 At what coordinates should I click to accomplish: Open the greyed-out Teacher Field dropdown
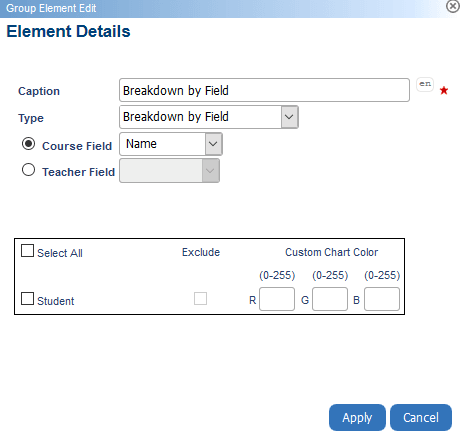[169, 171]
